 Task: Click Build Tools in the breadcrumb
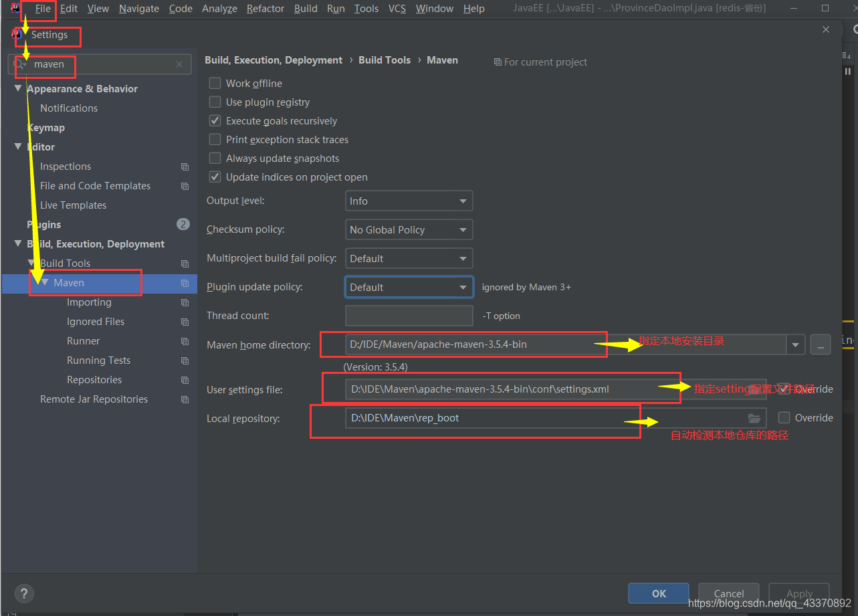[385, 60]
